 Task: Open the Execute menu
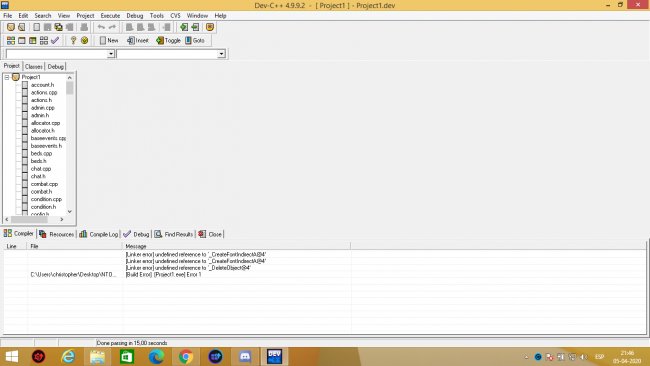(x=110, y=16)
